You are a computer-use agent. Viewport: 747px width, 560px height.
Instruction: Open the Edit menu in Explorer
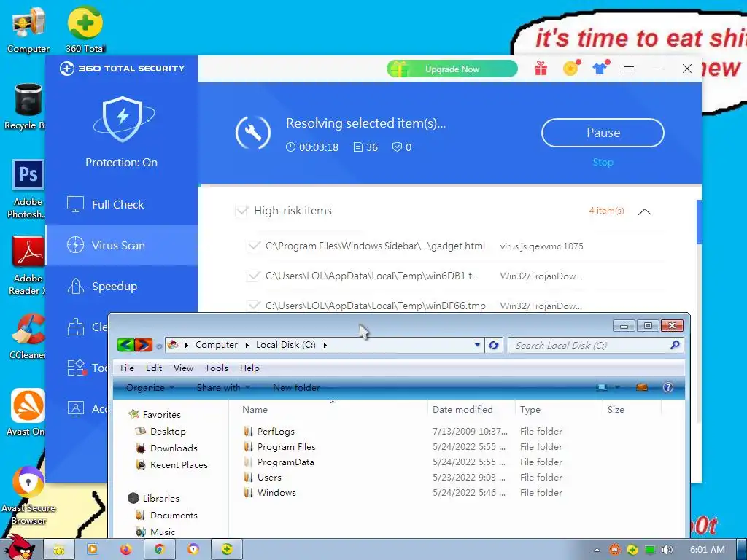pyautogui.click(x=154, y=367)
